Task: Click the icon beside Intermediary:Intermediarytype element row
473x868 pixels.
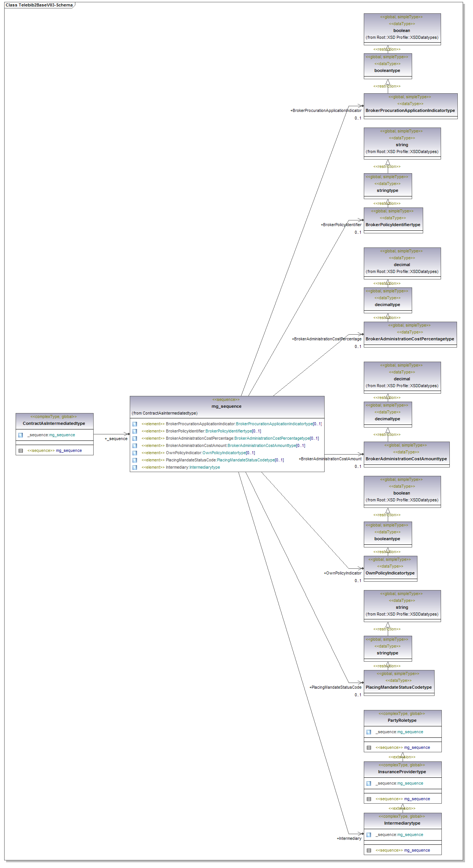Action: 135,468
